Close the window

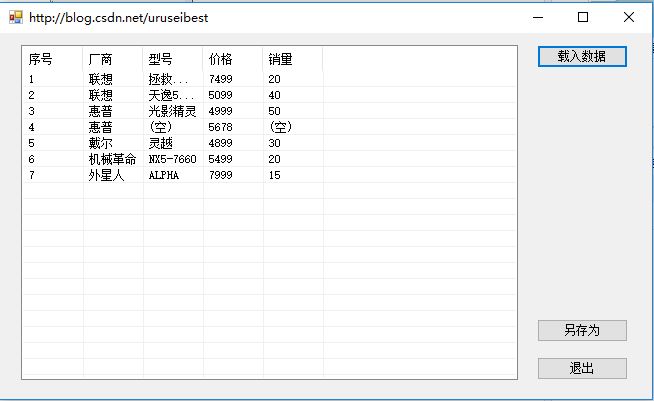(x=629, y=17)
